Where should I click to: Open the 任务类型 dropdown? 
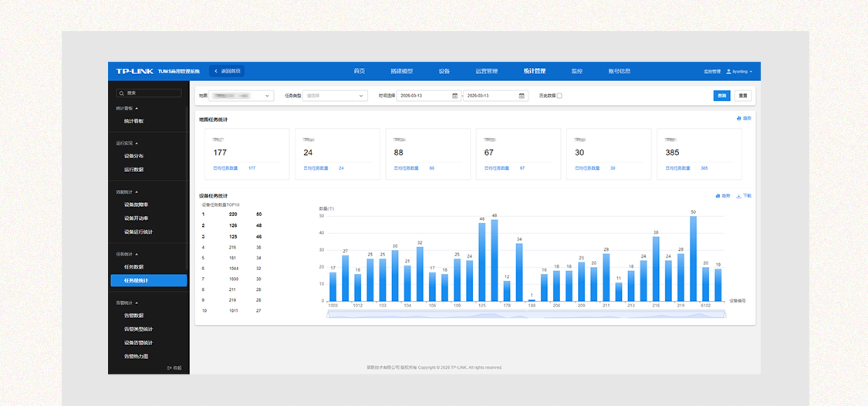(x=335, y=96)
